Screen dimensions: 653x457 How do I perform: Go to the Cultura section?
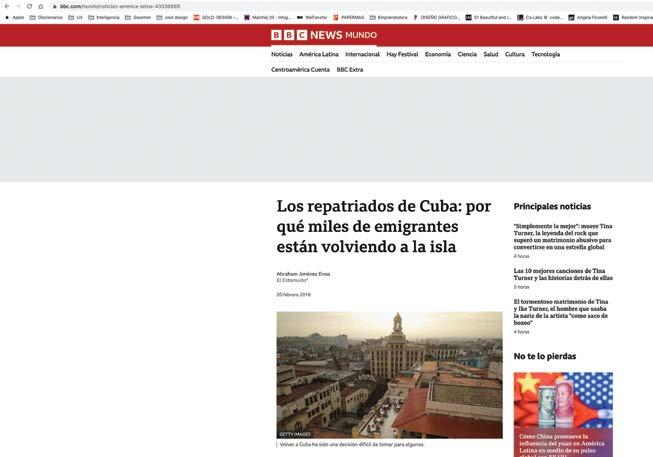pyautogui.click(x=515, y=54)
